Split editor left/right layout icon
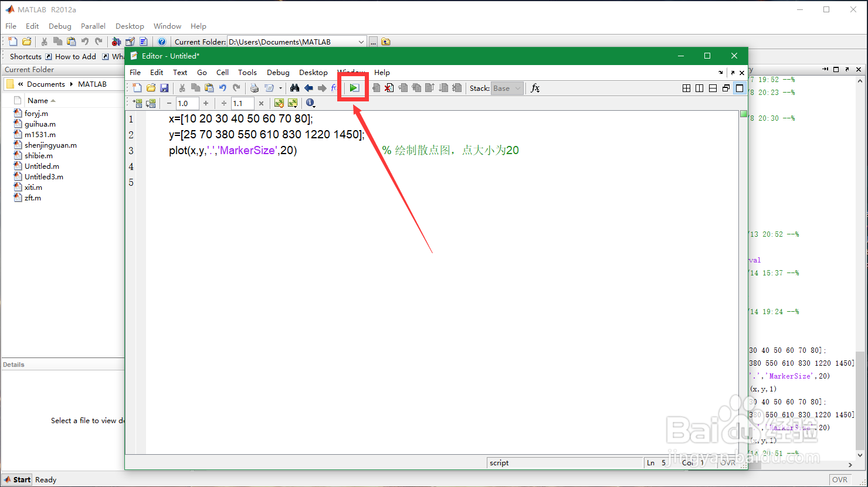The width and height of the screenshot is (868, 487). [699, 88]
